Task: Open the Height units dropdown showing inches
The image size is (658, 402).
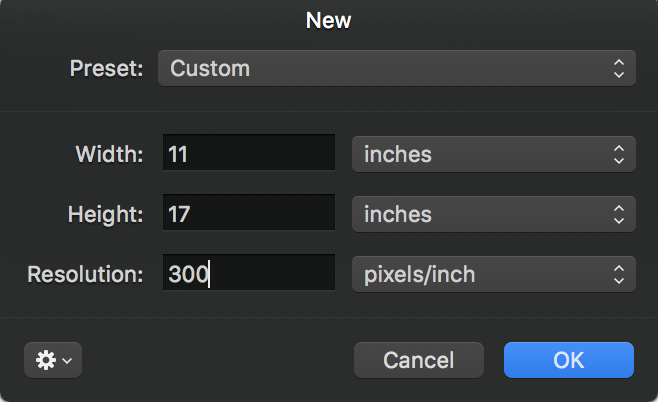Action: point(494,214)
